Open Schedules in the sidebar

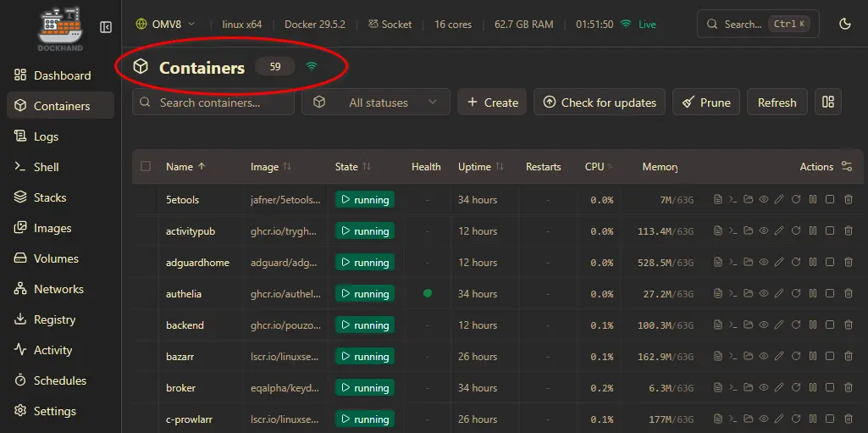coord(60,380)
